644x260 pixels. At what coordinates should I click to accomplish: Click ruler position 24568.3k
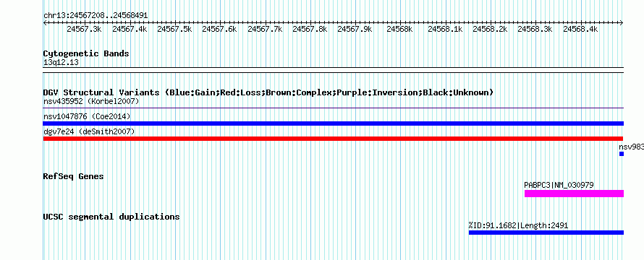535,29
